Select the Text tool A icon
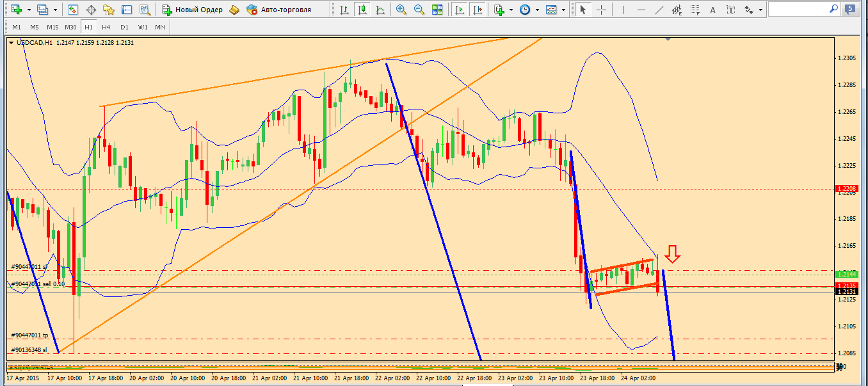The width and height of the screenshot is (868, 386). coord(714,10)
